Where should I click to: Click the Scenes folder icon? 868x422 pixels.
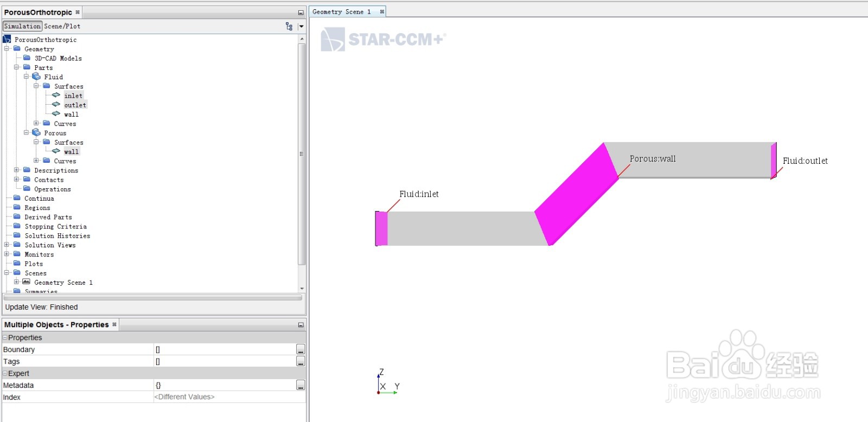(x=17, y=272)
